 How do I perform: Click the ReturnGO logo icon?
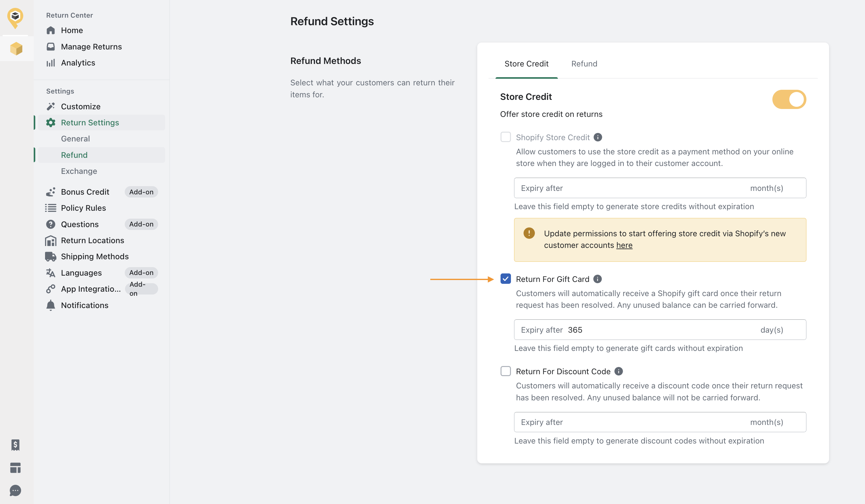point(15,18)
